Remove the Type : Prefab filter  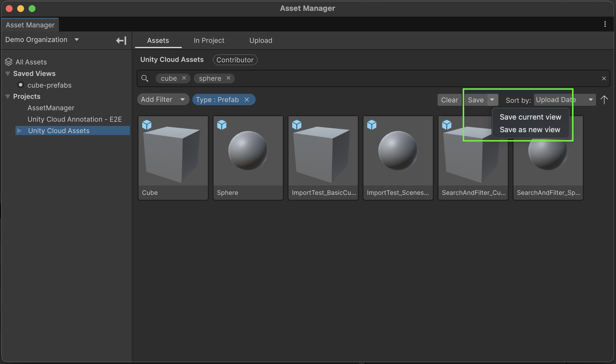click(247, 100)
